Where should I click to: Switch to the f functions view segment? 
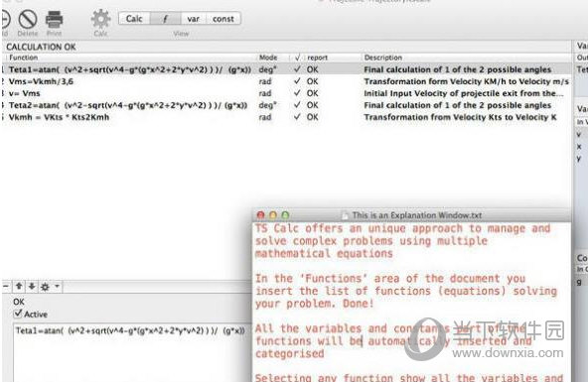pyautogui.click(x=165, y=19)
